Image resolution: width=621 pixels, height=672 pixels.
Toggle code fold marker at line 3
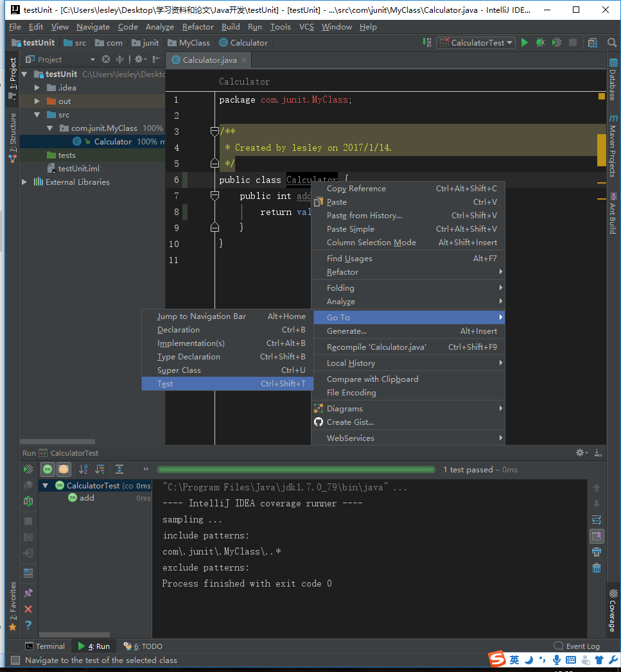(x=215, y=132)
